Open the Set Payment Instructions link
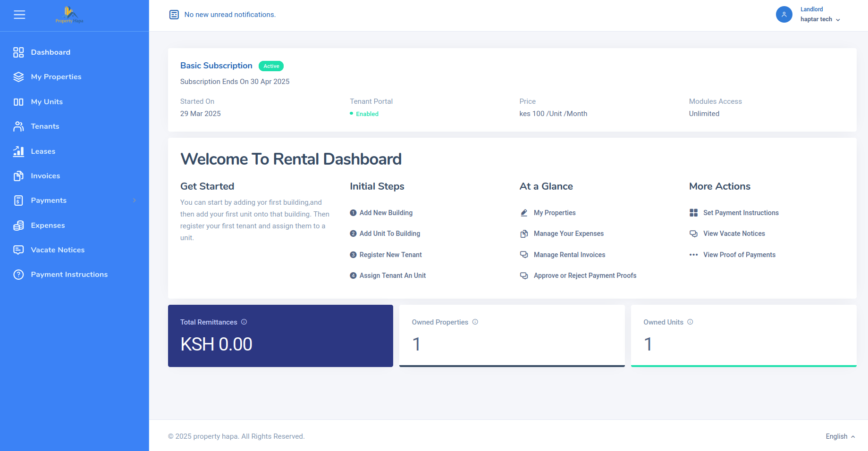Screen dimensions: 868x451 [x=741, y=213]
